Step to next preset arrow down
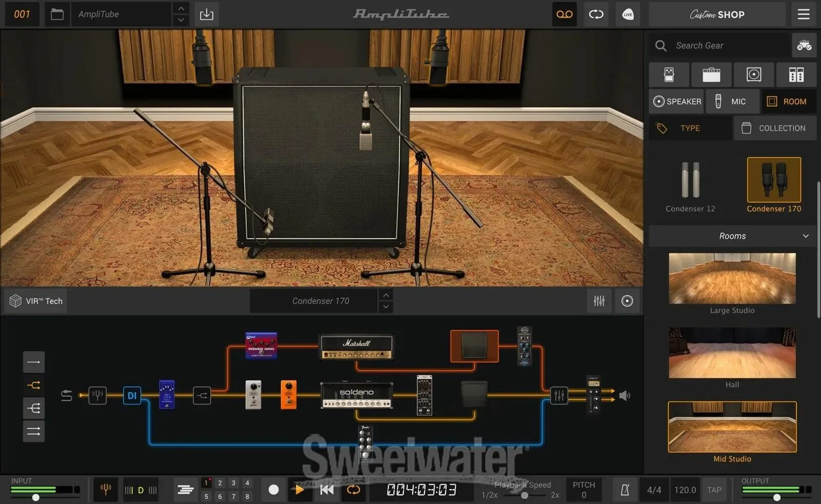 [181, 21]
